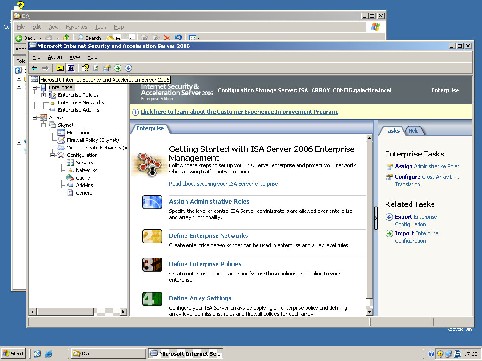Open Customer Experience Improvement Program link
Screen dimensions: 482x361
pyautogui.click(x=239, y=112)
